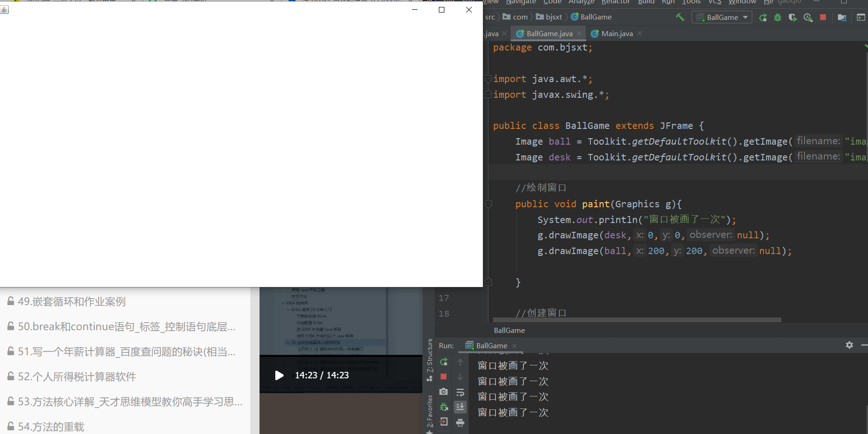
Task: Toggle soft-wrap in the console
Action: click(x=460, y=392)
